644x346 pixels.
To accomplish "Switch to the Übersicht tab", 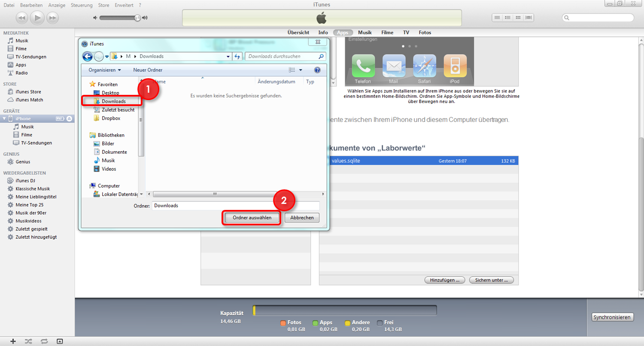I will point(298,33).
